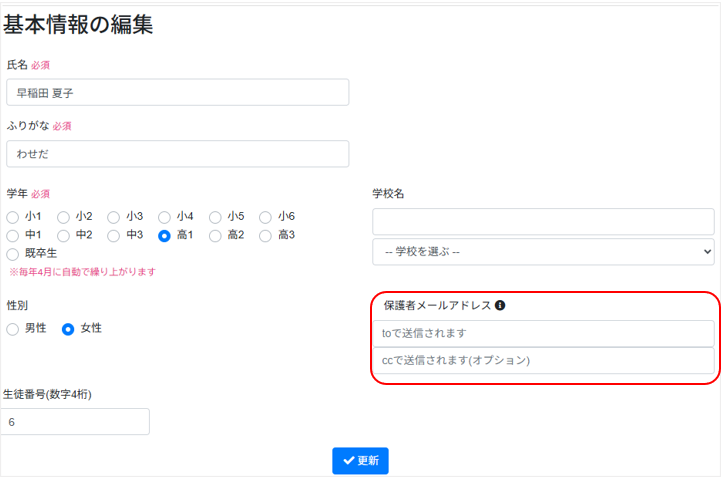Click the 氏名 name input field
Screen dimensions: 724x482
[177, 93]
